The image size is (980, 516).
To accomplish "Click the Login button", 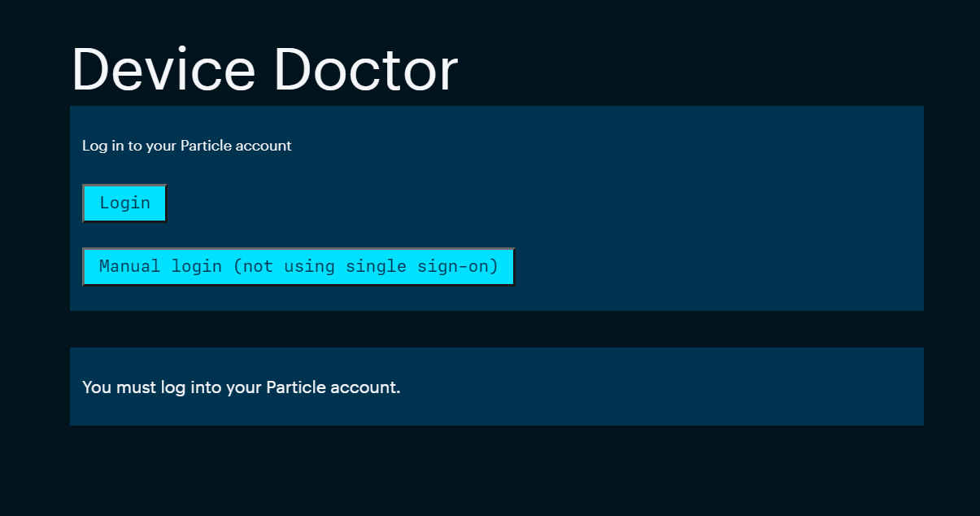I will coord(124,203).
